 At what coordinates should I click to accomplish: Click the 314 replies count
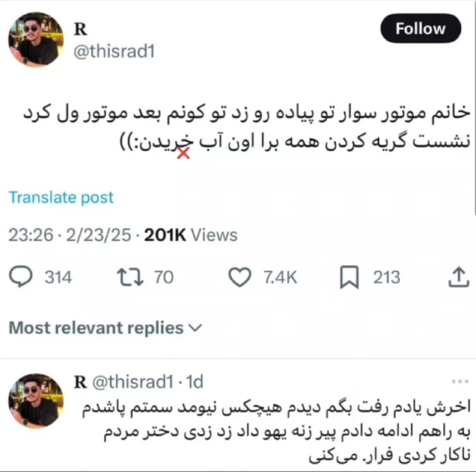click(x=58, y=277)
